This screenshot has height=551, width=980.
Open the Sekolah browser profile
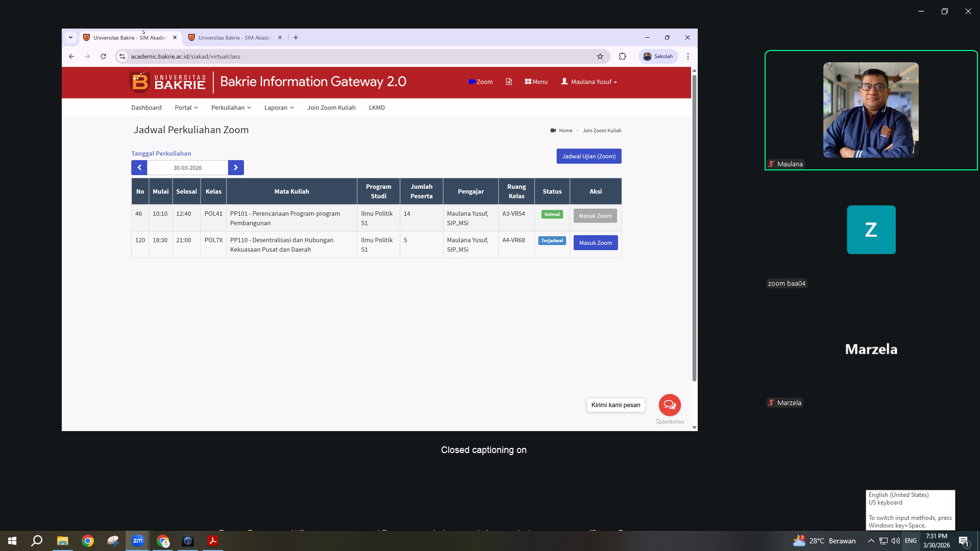point(658,57)
